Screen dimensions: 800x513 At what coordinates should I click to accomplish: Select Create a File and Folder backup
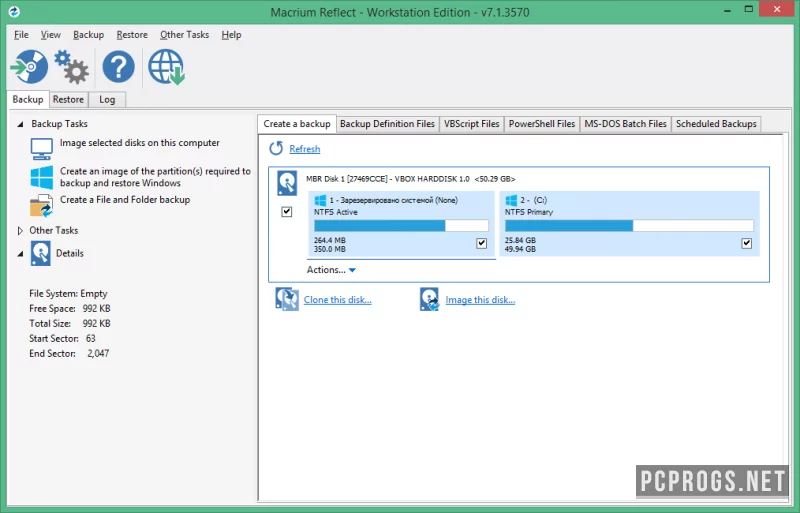click(x=125, y=200)
